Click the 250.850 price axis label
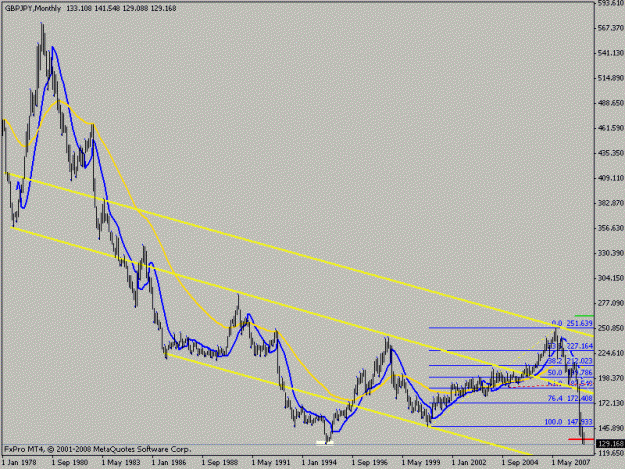Image resolution: width=625 pixels, height=469 pixels. pyautogui.click(x=611, y=328)
